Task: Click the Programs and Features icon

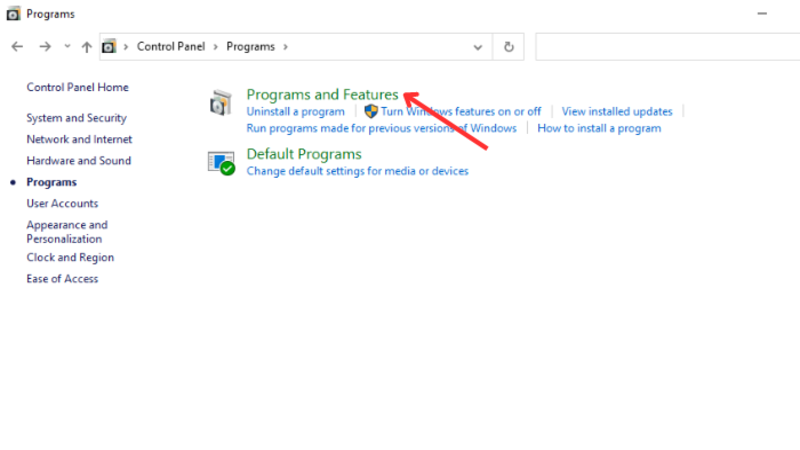Action: tap(220, 103)
